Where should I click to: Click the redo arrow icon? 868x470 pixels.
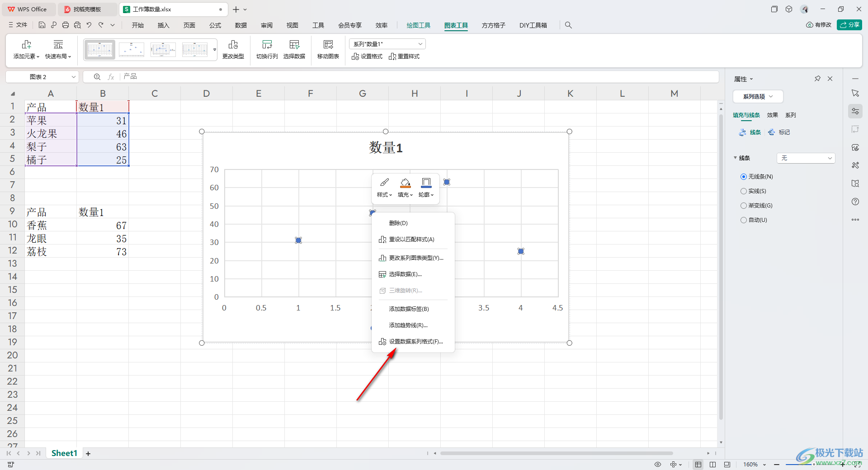tap(101, 25)
